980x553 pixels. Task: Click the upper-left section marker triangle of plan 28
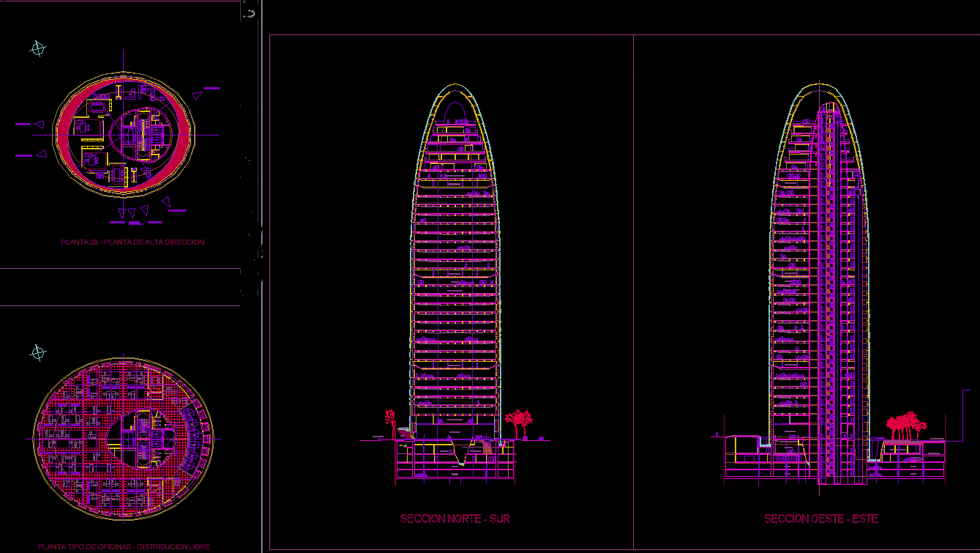pos(41,125)
